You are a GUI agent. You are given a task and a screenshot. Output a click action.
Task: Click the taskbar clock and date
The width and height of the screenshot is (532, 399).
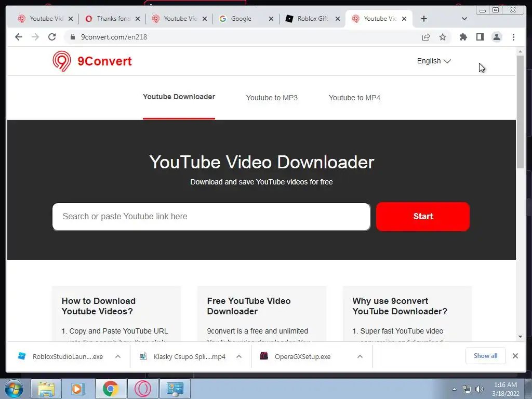click(x=506, y=389)
